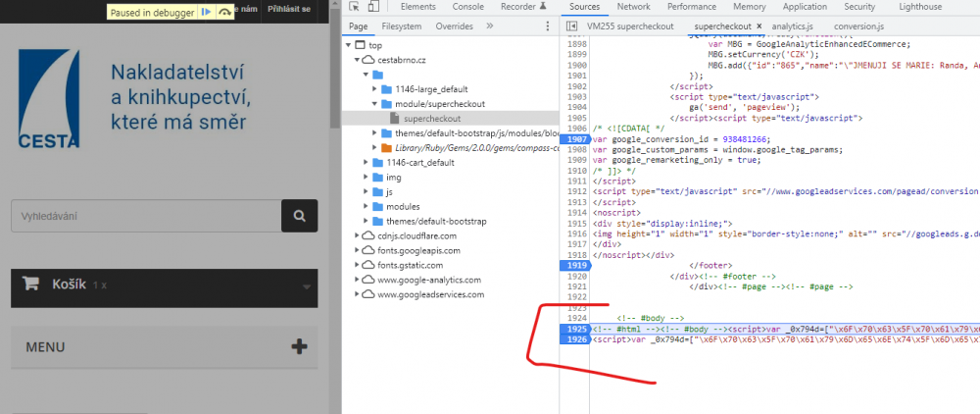Screen dimensions: 980x414
Task: Toggle the file navigator sidebar icon
Action: (x=571, y=26)
